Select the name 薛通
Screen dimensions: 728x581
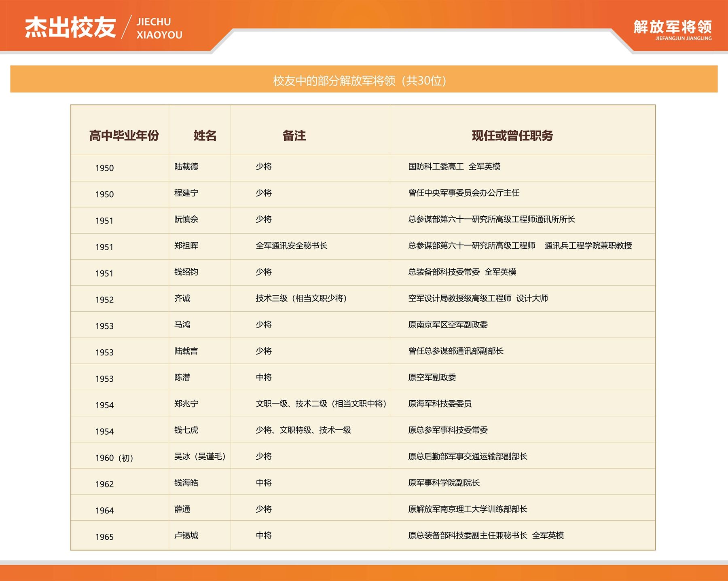point(182,509)
